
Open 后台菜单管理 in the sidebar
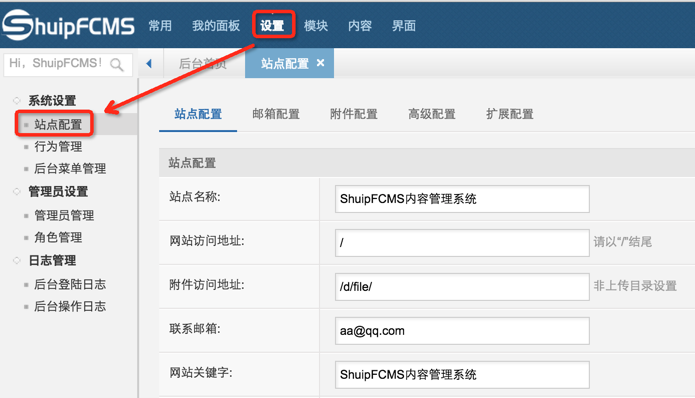(x=70, y=168)
